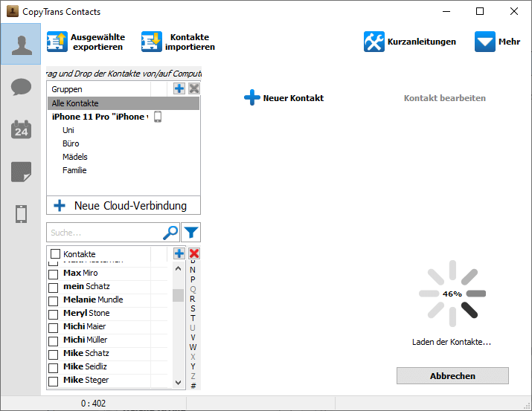Add a new group with plus icon

pos(179,88)
